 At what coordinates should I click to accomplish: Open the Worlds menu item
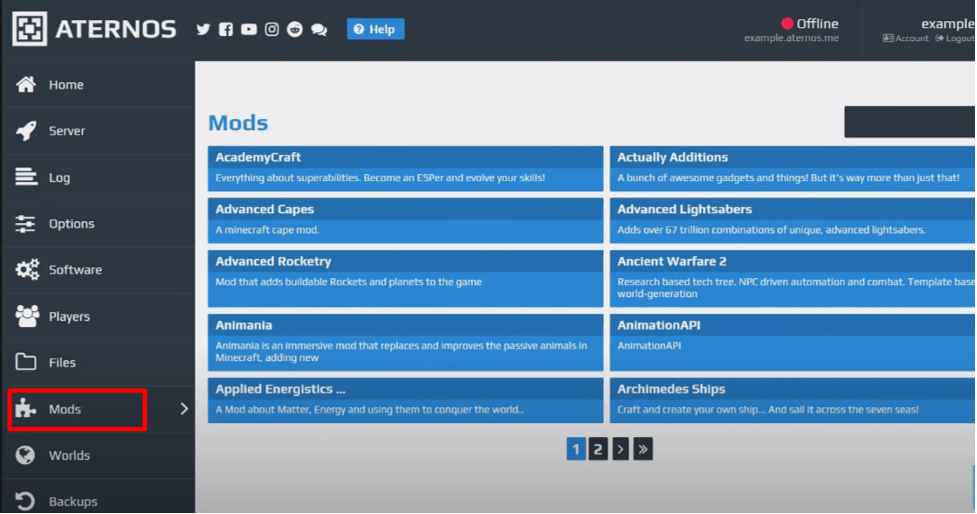pos(98,455)
